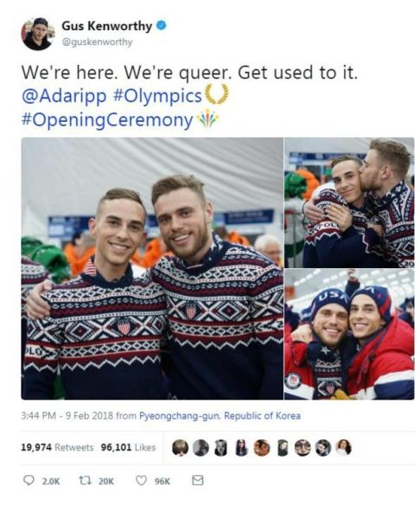Image resolution: width=420 pixels, height=519 pixels.
Task: Click the envelope direct message icon
Action: point(197,480)
